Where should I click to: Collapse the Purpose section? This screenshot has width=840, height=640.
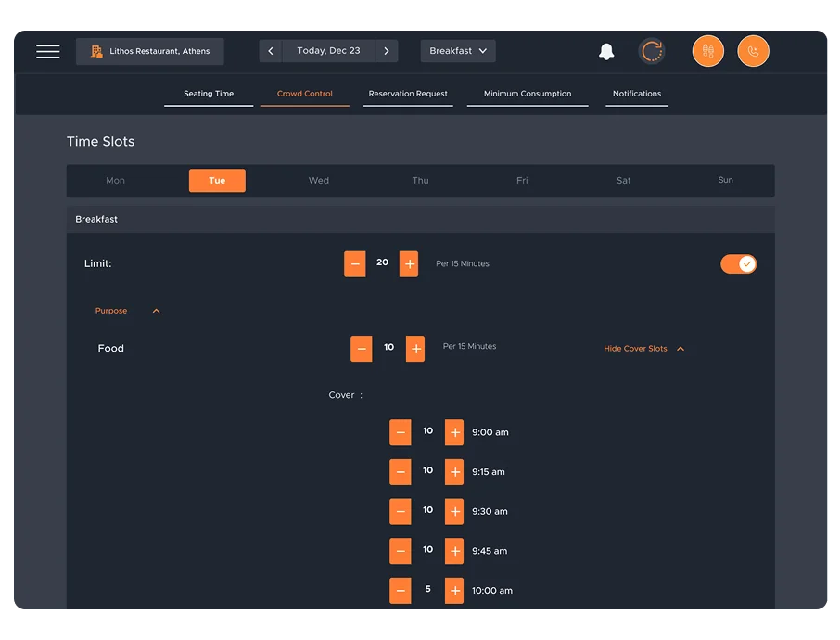point(127,311)
